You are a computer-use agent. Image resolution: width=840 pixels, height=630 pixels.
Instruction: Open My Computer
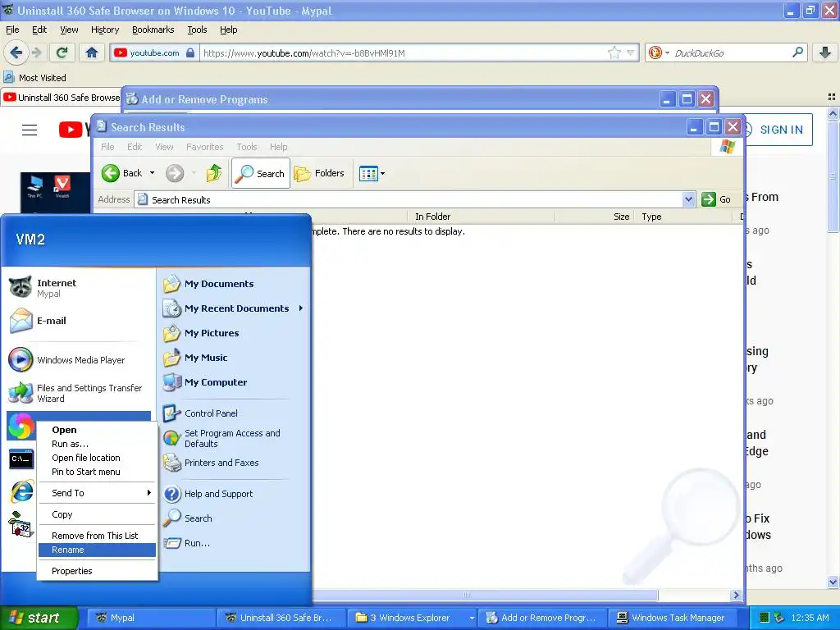pos(234,382)
